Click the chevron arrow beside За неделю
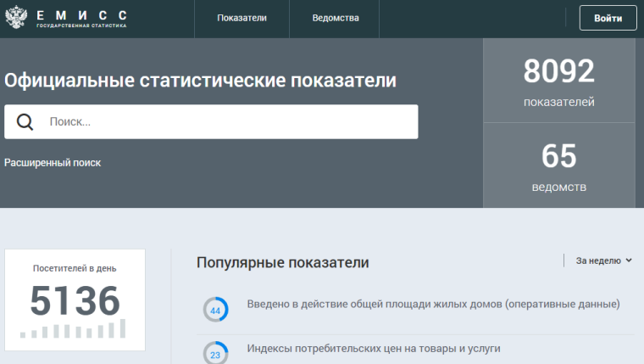Screen dimensions: 644x364 point(629,261)
